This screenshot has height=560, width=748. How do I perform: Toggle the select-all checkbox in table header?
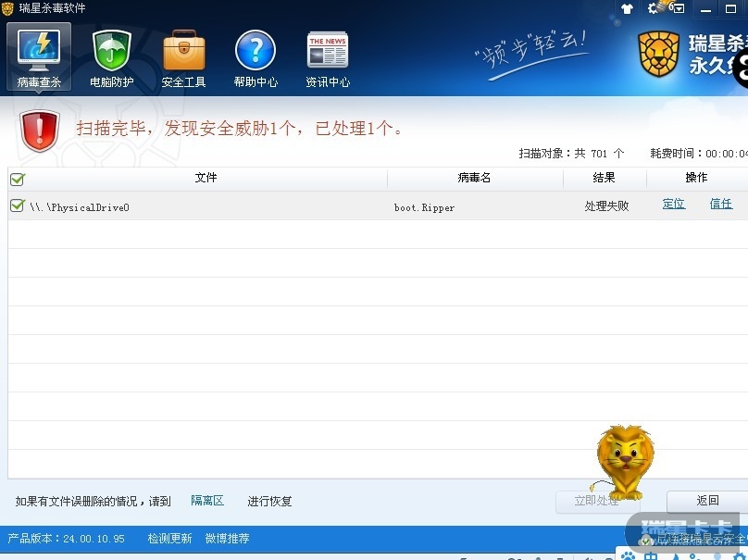coord(18,180)
